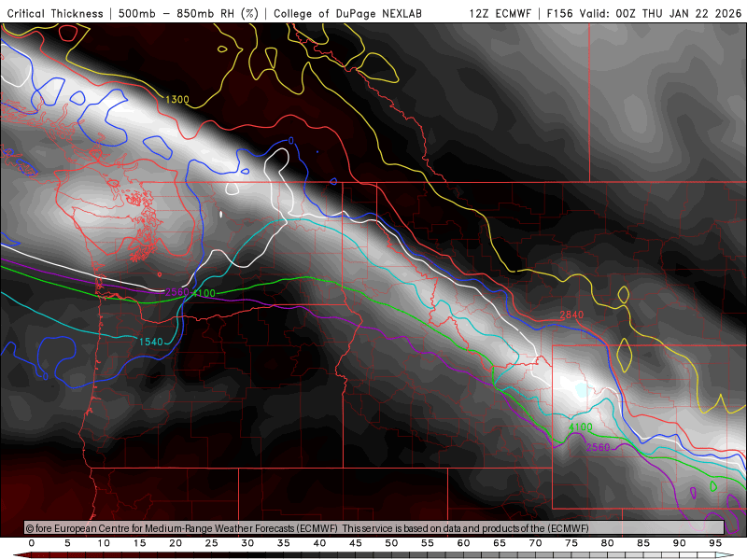Viewport: 747px width, 560px height.
Task: Select the cyan "1540" contour label
Action: pos(151,342)
